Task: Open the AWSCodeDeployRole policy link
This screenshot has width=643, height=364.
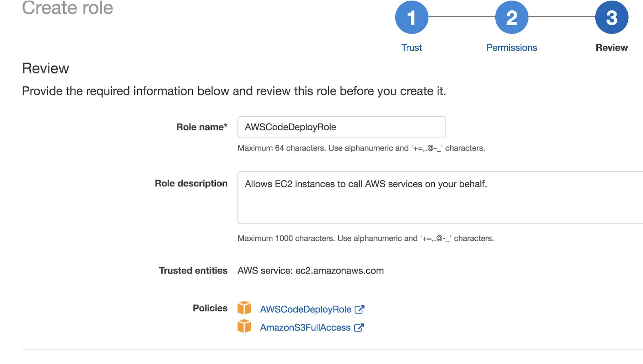Action: point(305,309)
